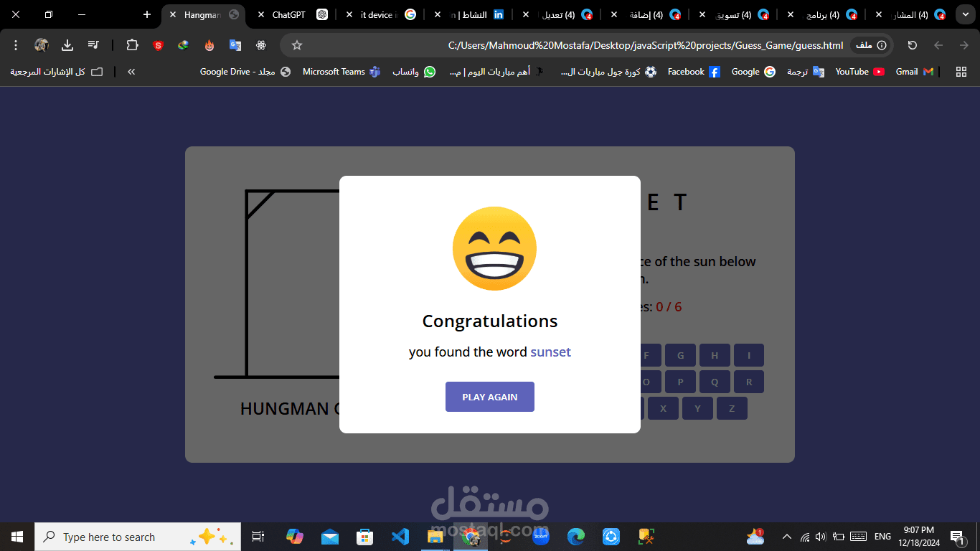
Task: Switch to the LinkedIn النشاط tab
Action: pyautogui.click(x=470, y=14)
